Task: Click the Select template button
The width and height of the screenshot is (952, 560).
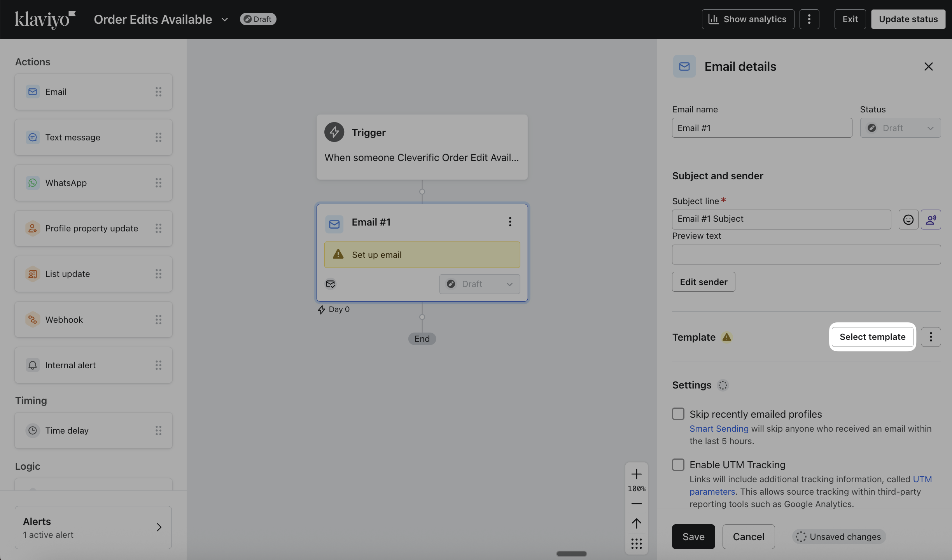Action: coord(872,337)
